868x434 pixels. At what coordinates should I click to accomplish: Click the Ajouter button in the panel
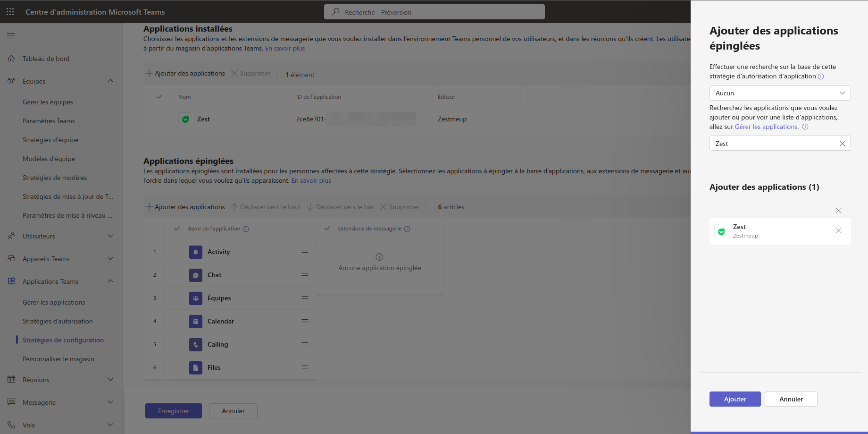click(734, 399)
